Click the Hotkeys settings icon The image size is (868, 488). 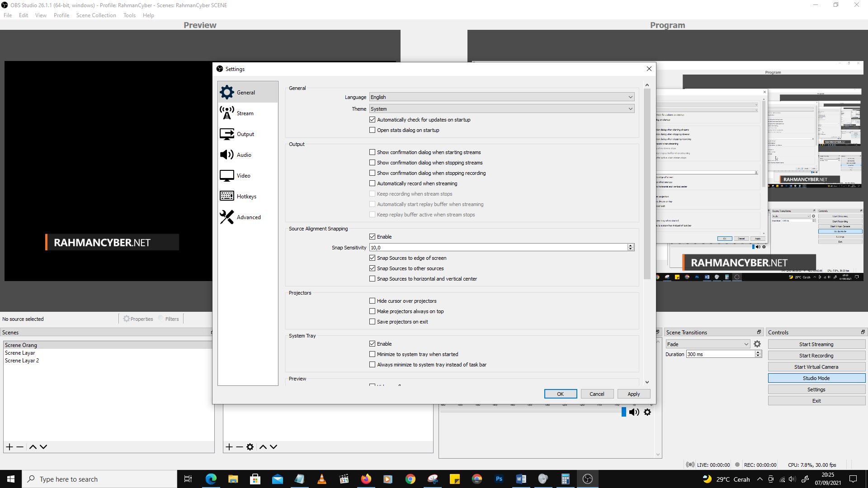pos(226,196)
